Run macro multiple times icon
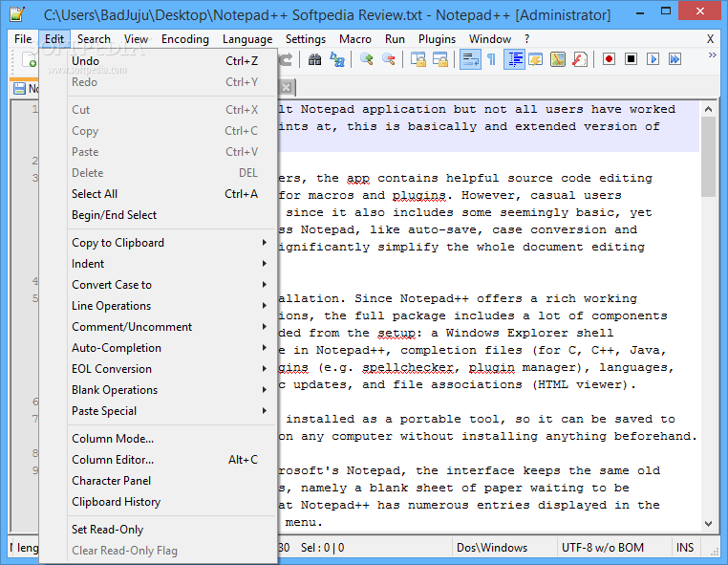Image resolution: width=728 pixels, height=565 pixels. click(x=674, y=59)
